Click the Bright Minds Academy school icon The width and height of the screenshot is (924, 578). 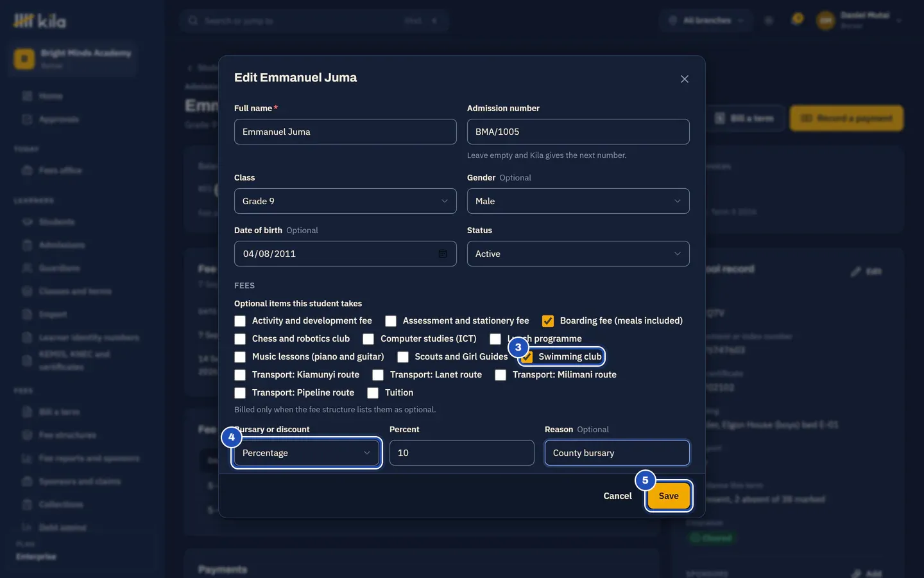(24, 58)
